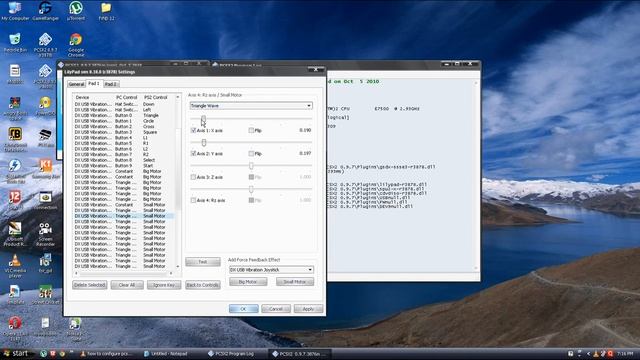Open the My Computer desktop icon
The height and width of the screenshot is (360, 640).
pyautogui.click(x=15, y=11)
